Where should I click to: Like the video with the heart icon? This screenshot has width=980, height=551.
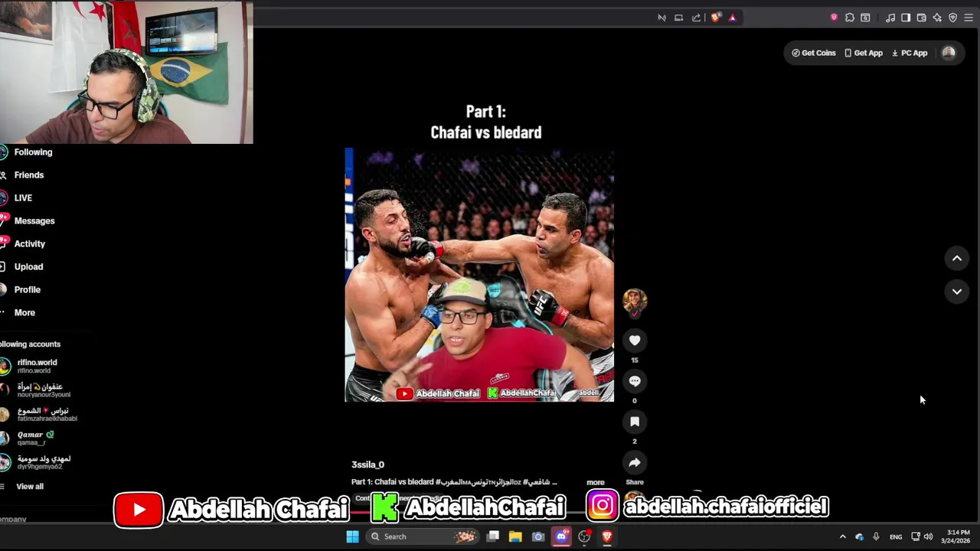635,341
